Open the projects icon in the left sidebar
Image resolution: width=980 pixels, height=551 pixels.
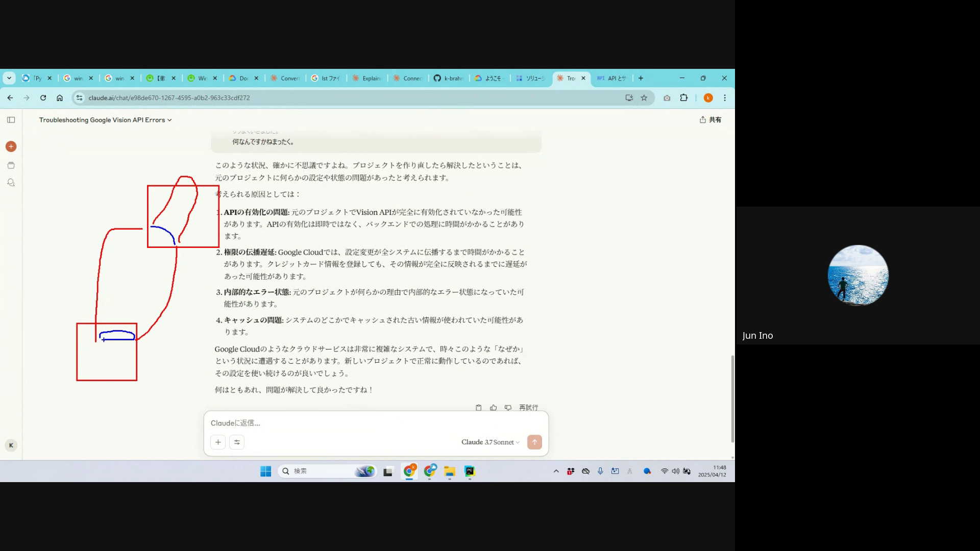pos(11,165)
